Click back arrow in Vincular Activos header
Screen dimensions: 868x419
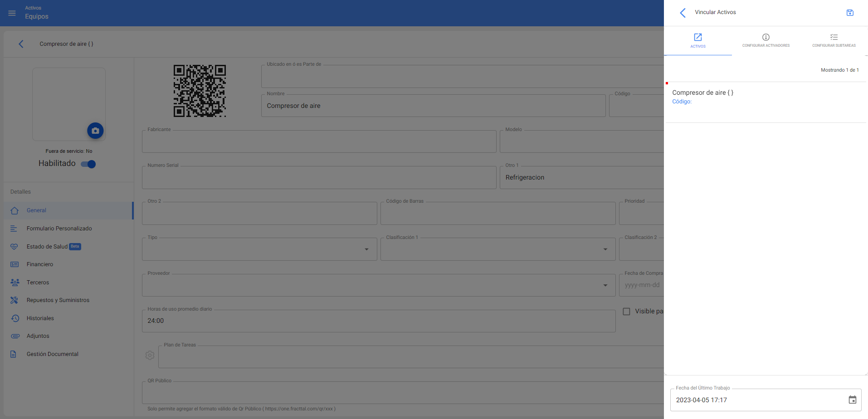coord(683,13)
